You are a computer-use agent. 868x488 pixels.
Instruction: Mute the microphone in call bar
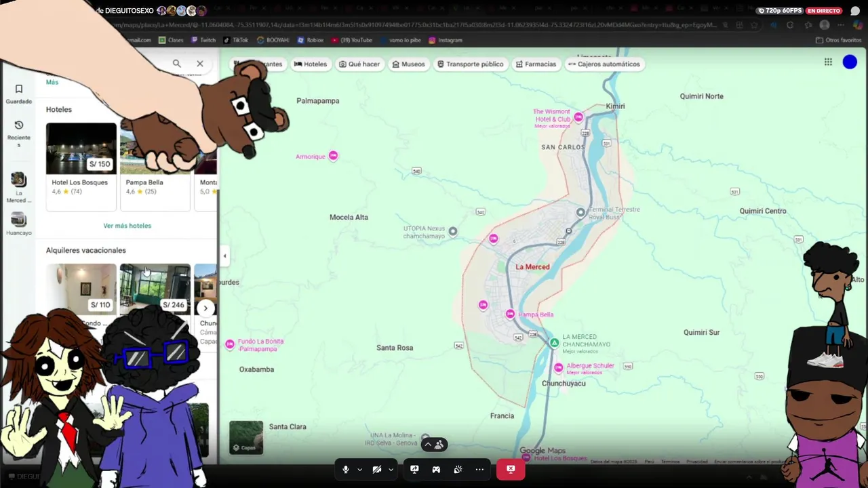click(x=346, y=469)
